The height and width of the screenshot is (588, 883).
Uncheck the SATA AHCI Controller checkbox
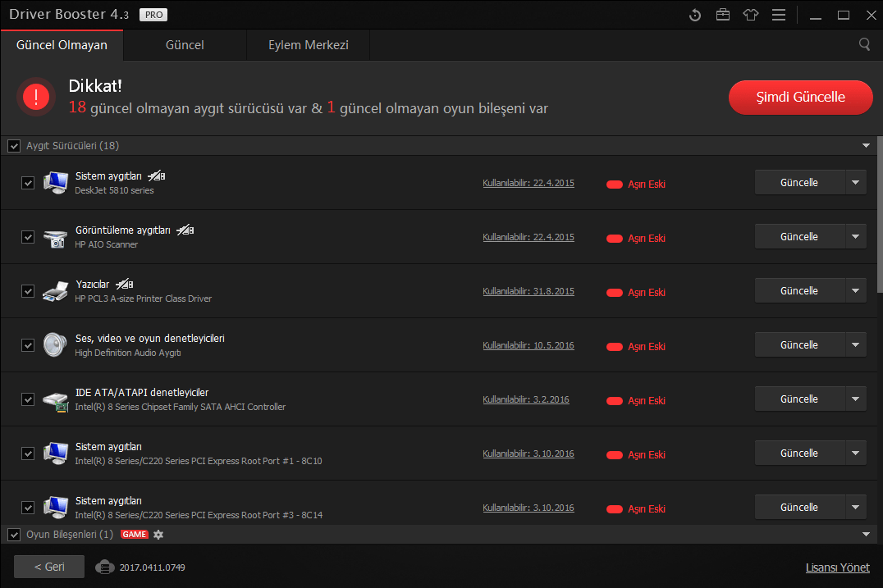28,399
